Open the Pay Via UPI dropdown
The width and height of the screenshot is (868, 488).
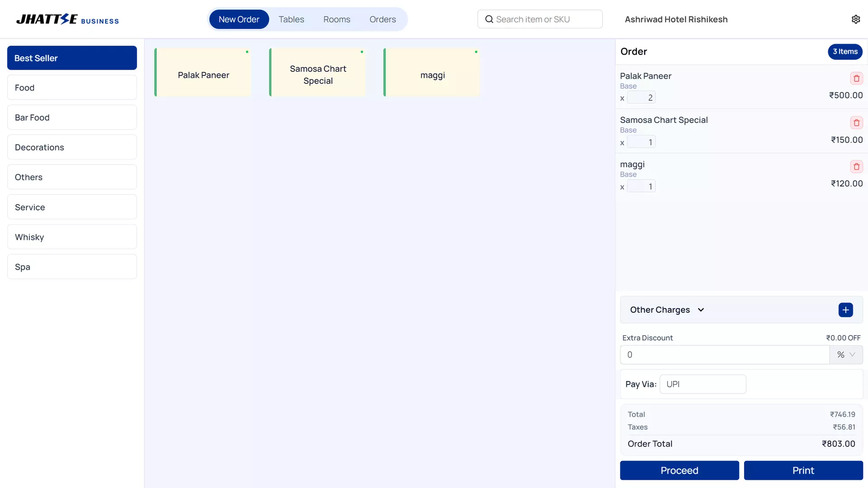[703, 384]
